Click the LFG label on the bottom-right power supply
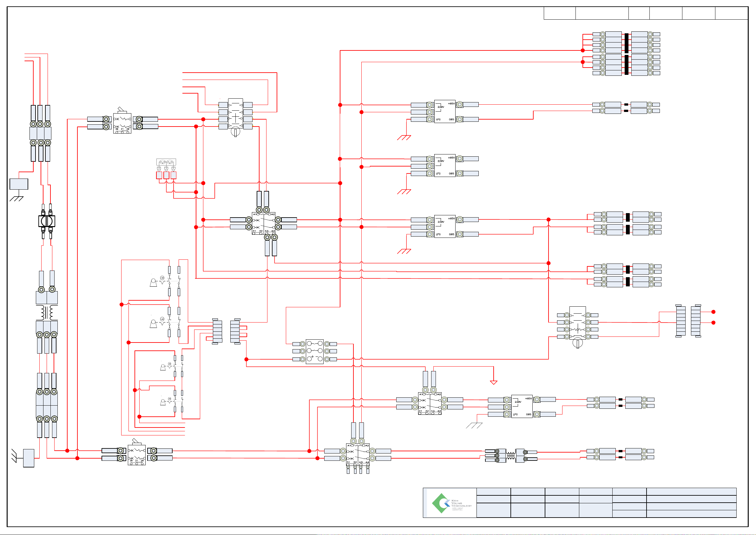Viewport: 756px width, 535px height. point(515,414)
